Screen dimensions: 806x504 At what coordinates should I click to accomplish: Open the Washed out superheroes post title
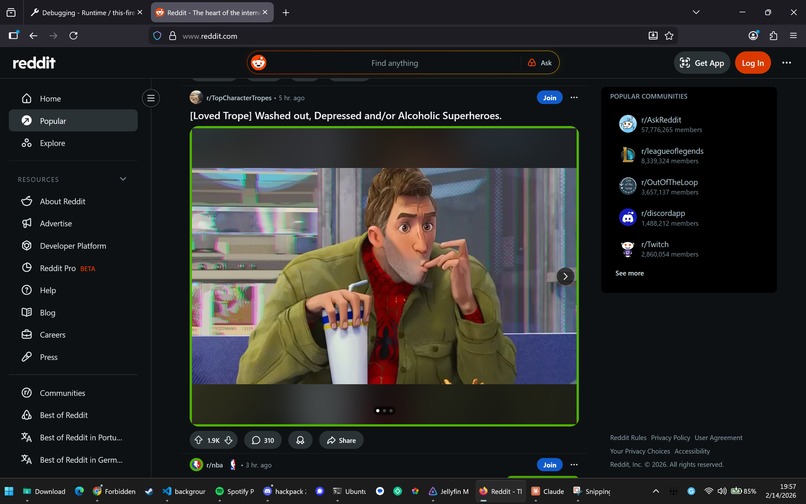pyautogui.click(x=345, y=116)
